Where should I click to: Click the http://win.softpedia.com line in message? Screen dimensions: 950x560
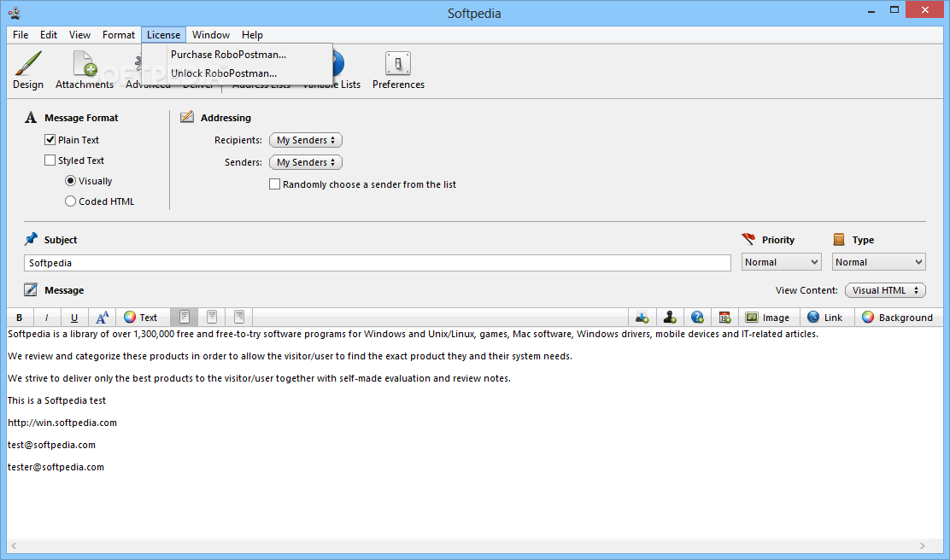(x=62, y=423)
